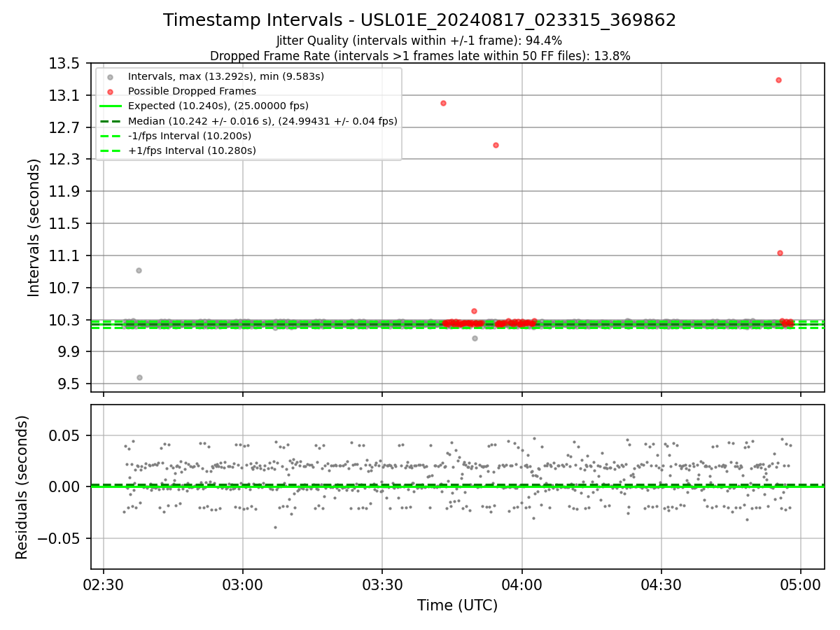This screenshot has height=630, width=840.
Task: Select legend entry "-1/fps Interval (10.200s)"
Action: click(190, 136)
